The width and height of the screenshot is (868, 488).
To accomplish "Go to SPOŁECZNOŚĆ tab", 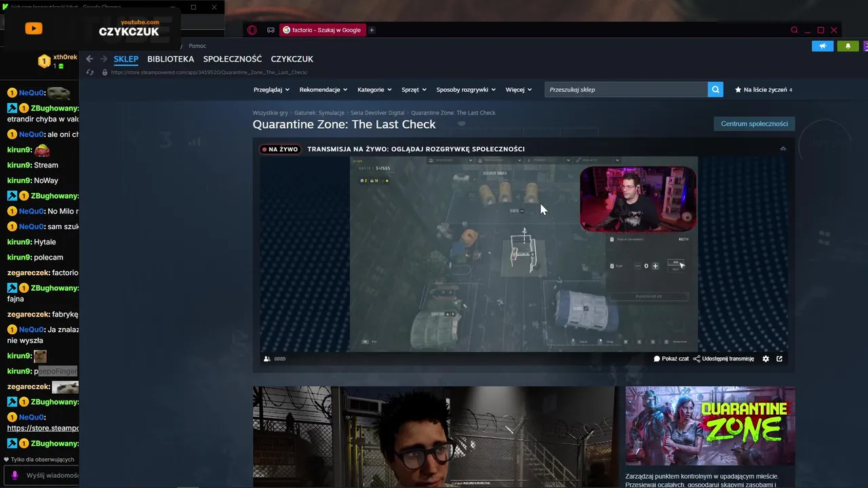I will [233, 59].
